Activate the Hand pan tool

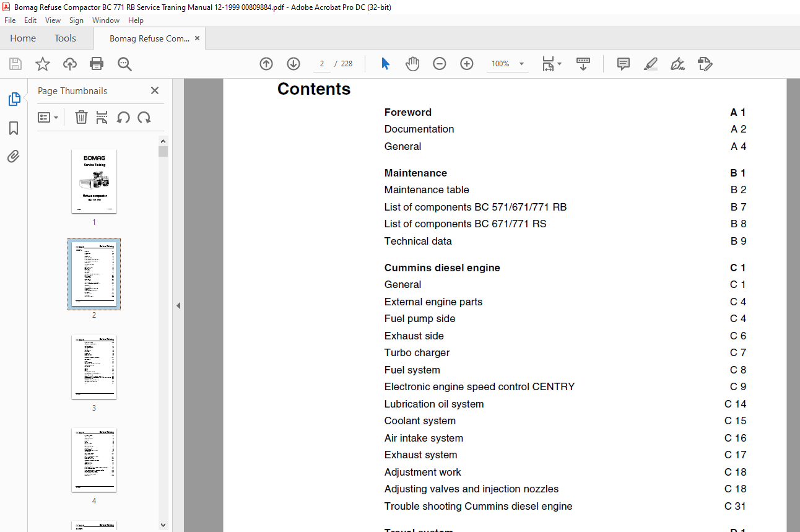(x=412, y=64)
